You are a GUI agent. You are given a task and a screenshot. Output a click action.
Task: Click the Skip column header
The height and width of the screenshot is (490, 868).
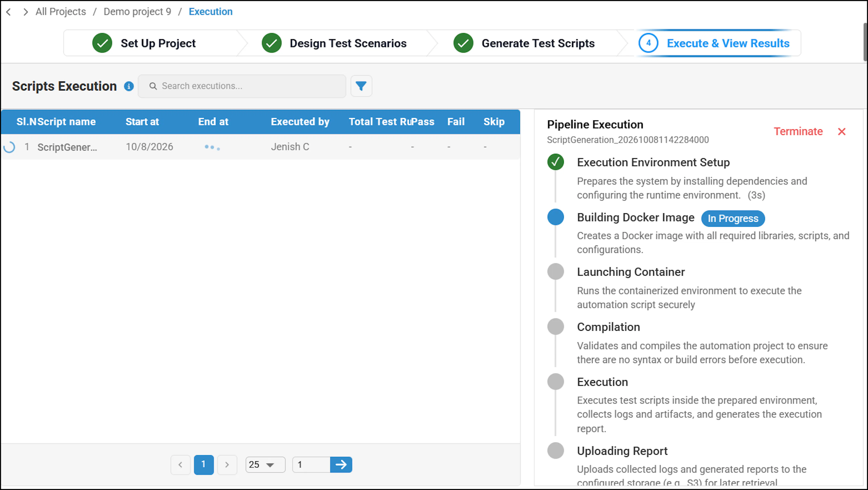[x=494, y=122]
